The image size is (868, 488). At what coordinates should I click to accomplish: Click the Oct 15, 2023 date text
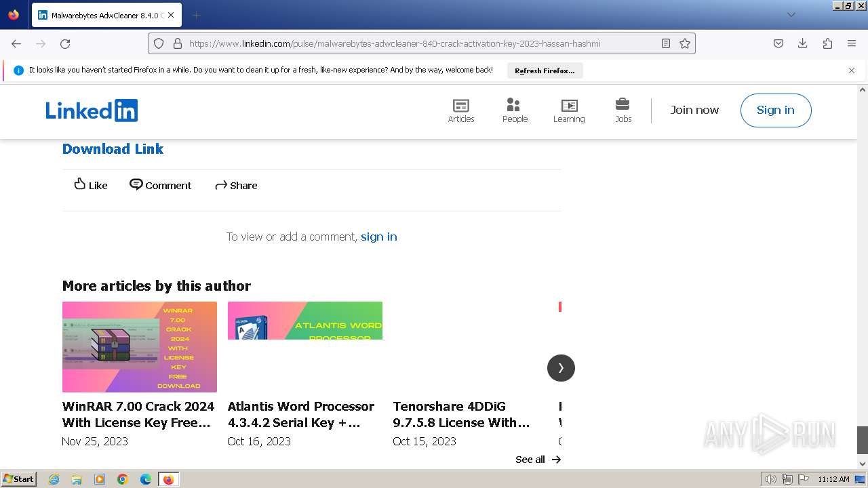(x=425, y=441)
